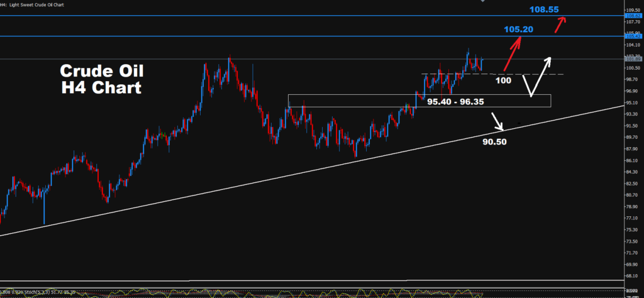This screenshot has width=644, height=298.
Task: Click the 90.50 support label
Action: click(494, 142)
